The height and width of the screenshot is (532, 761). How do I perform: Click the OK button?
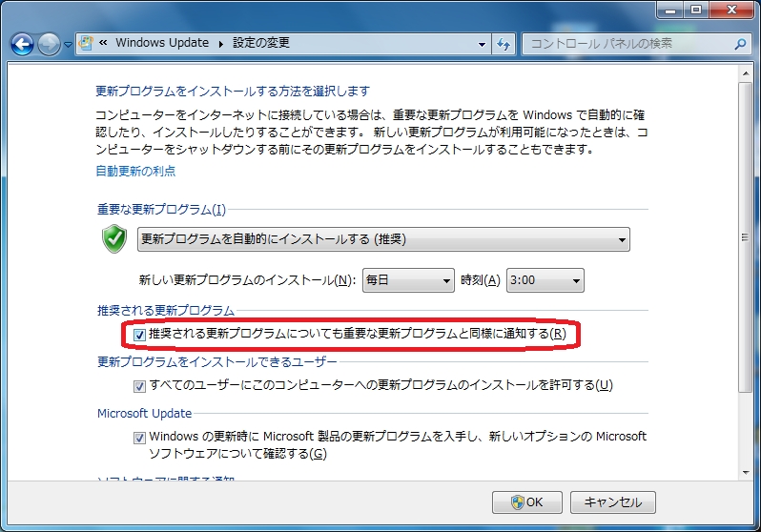point(527,502)
